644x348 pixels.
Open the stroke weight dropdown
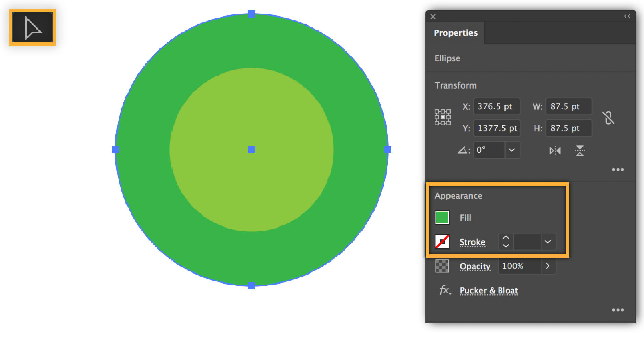pos(548,242)
